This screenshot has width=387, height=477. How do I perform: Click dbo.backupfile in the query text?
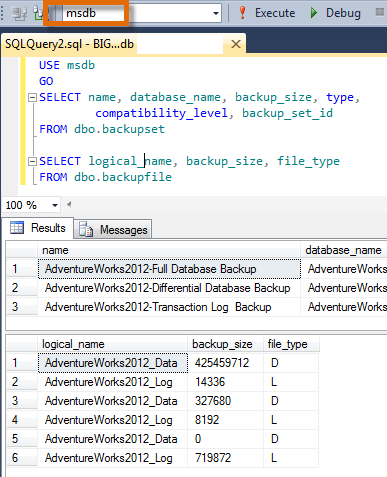(123, 177)
